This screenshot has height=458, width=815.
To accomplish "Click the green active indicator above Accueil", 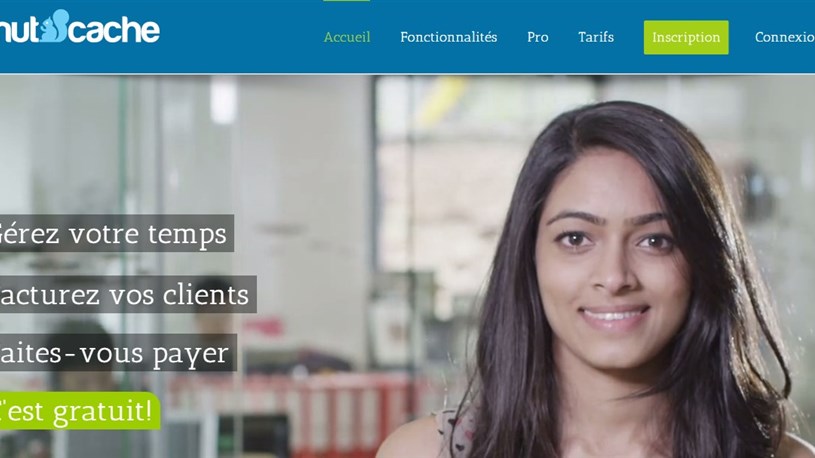I will click(347, 1).
